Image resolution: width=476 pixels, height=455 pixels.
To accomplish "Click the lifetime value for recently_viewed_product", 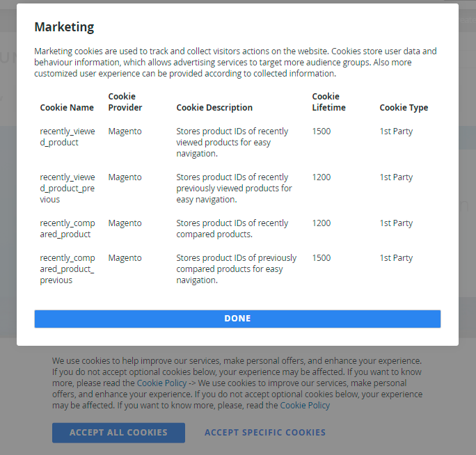I will tap(322, 131).
